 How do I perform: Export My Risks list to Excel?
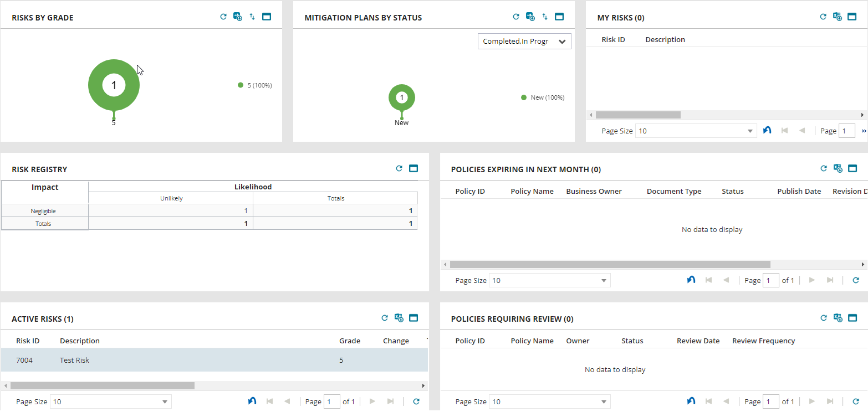tap(838, 17)
